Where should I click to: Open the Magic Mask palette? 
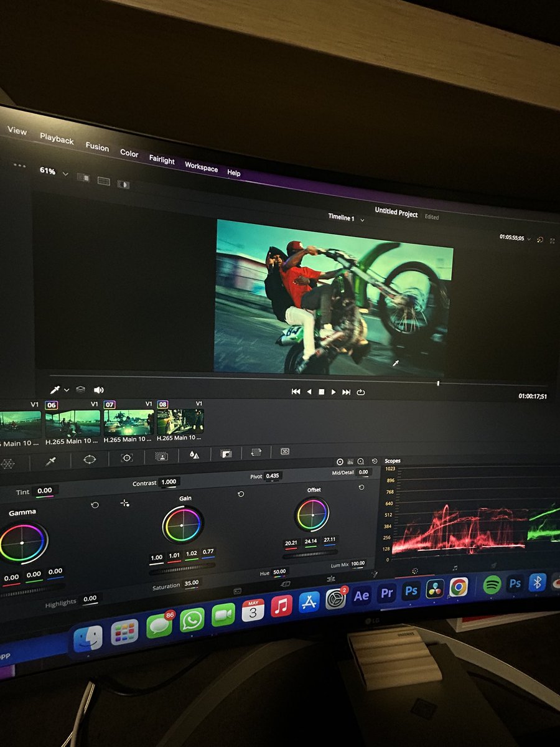162,456
